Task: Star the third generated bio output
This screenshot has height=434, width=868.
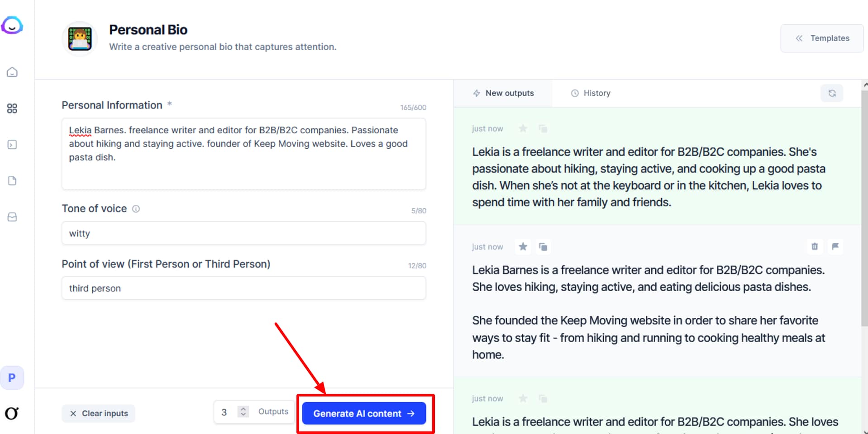Action: click(x=523, y=398)
